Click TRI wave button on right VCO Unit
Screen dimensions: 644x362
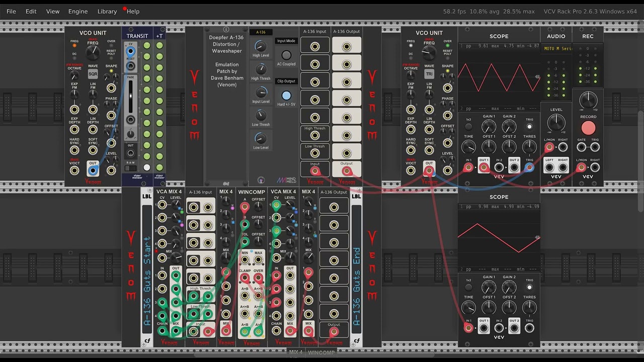coord(429,74)
